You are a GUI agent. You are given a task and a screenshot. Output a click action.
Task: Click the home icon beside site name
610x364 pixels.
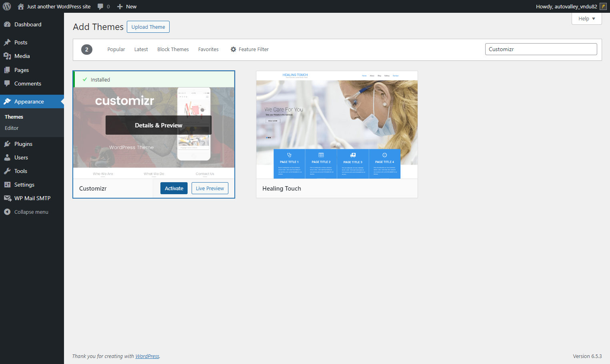coord(21,6)
